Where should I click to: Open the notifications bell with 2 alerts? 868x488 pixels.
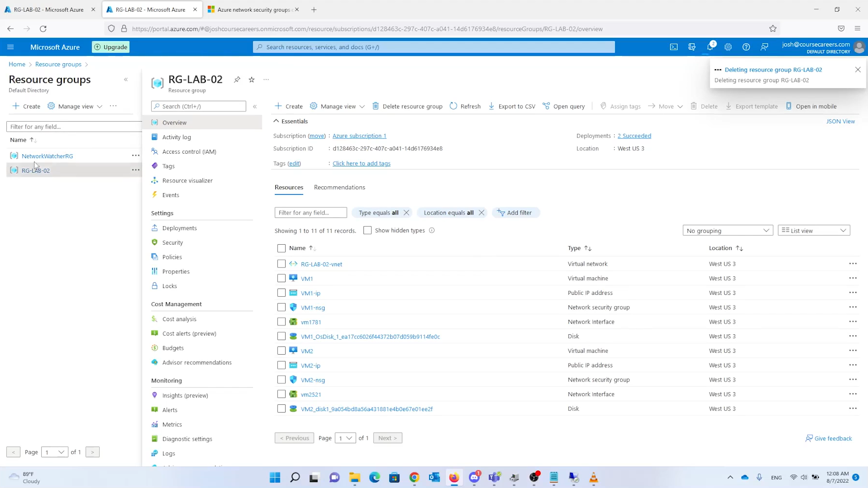point(710,47)
